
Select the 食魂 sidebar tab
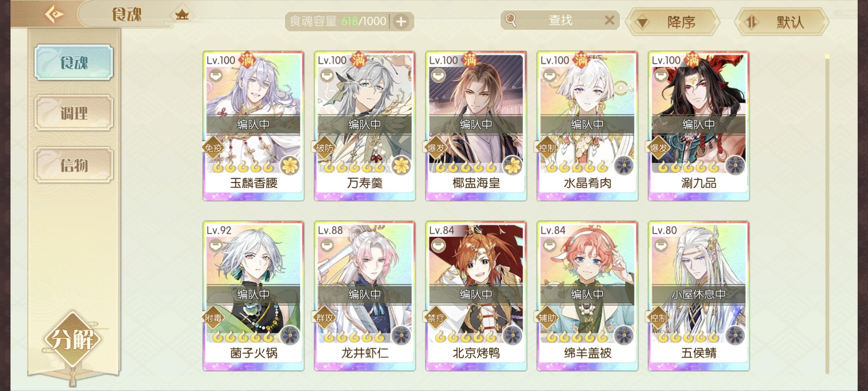pyautogui.click(x=74, y=62)
